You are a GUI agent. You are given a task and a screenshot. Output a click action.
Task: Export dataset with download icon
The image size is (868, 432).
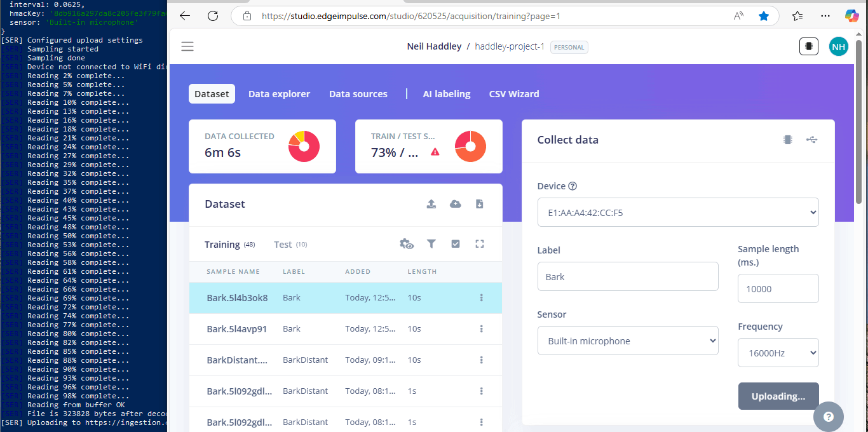point(480,204)
